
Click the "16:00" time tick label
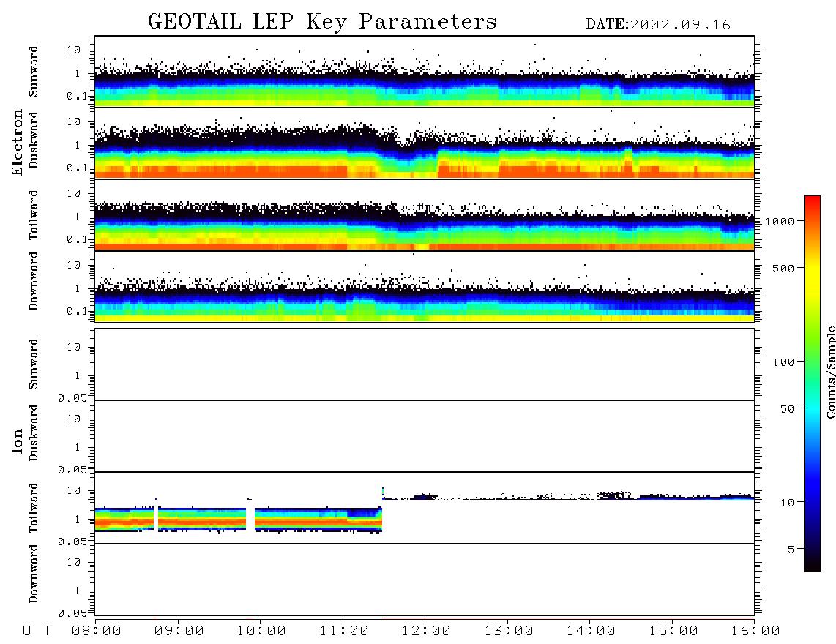pyautogui.click(x=755, y=632)
